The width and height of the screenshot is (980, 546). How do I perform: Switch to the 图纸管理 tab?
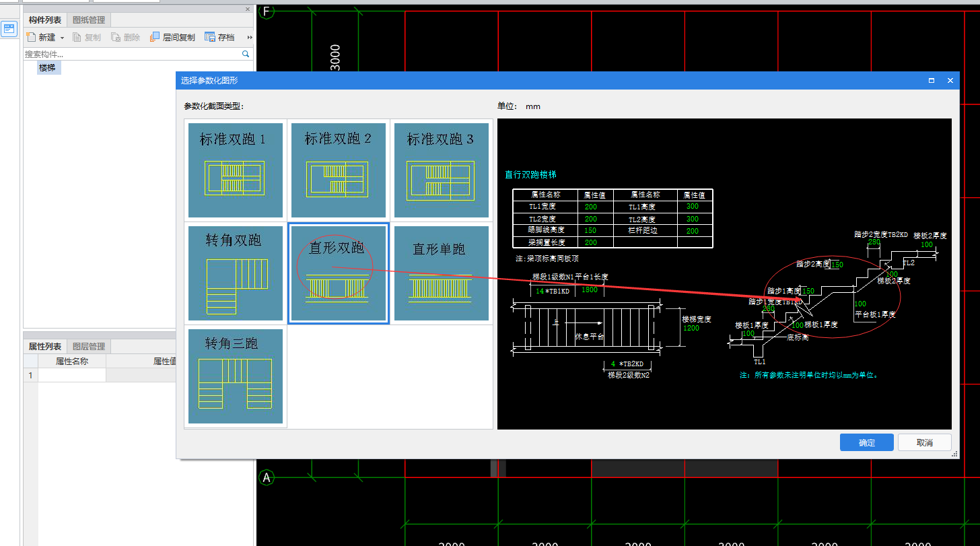[89, 20]
